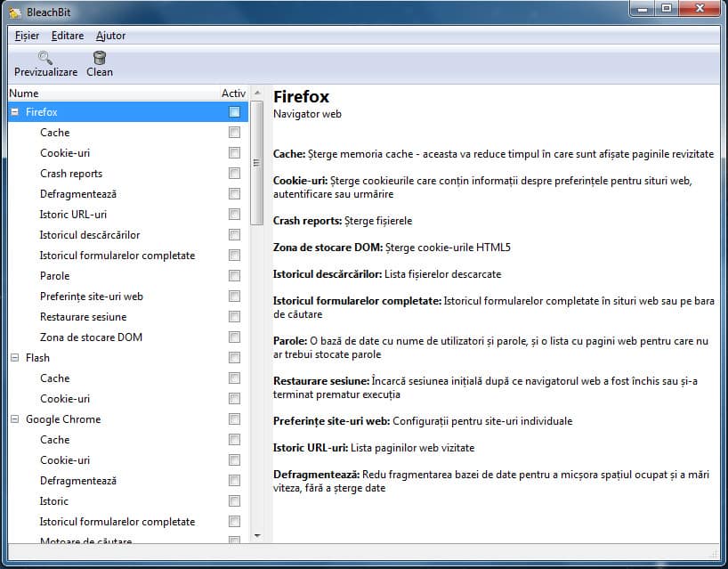The height and width of the screenshot is (569, 728).
Task: Open the Ajutor menu
Action: click(110, 36)
